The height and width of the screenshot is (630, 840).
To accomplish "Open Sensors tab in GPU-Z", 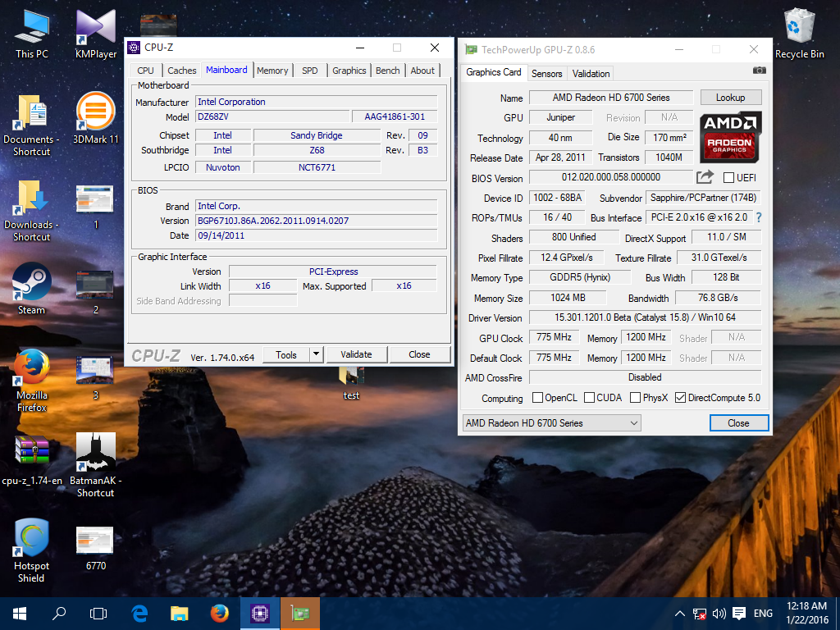I will (546, 73).
